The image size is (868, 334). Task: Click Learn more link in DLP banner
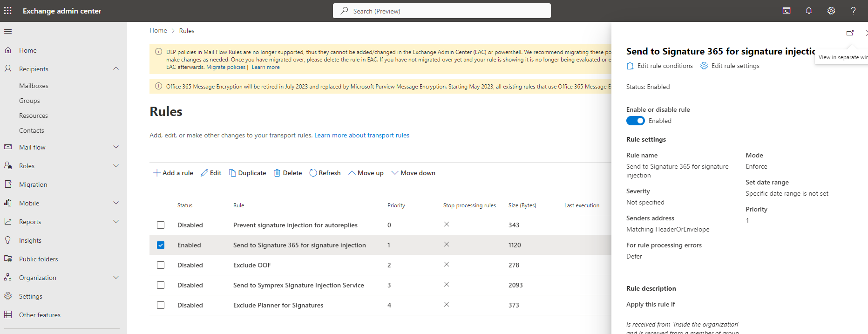click(266, 67)
